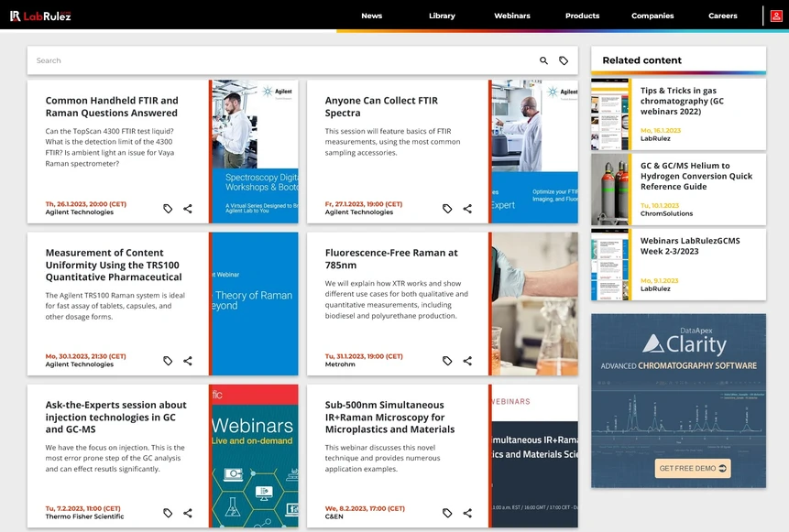Click 'Metrohm' organizer label
The height and width of the screenshot is (532, 789).
[340, 364]
